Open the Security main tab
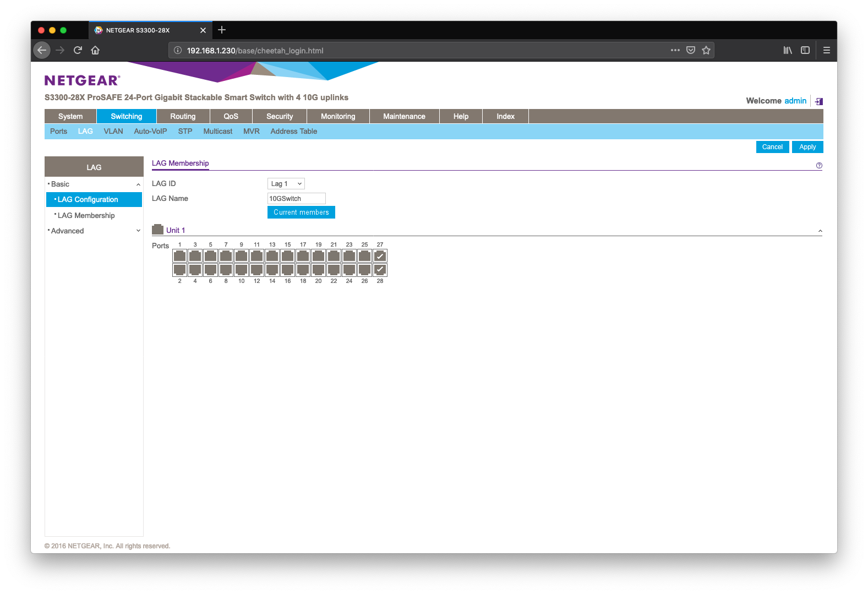This screenshot has height=594, width=868. click(x=280, y=116)
